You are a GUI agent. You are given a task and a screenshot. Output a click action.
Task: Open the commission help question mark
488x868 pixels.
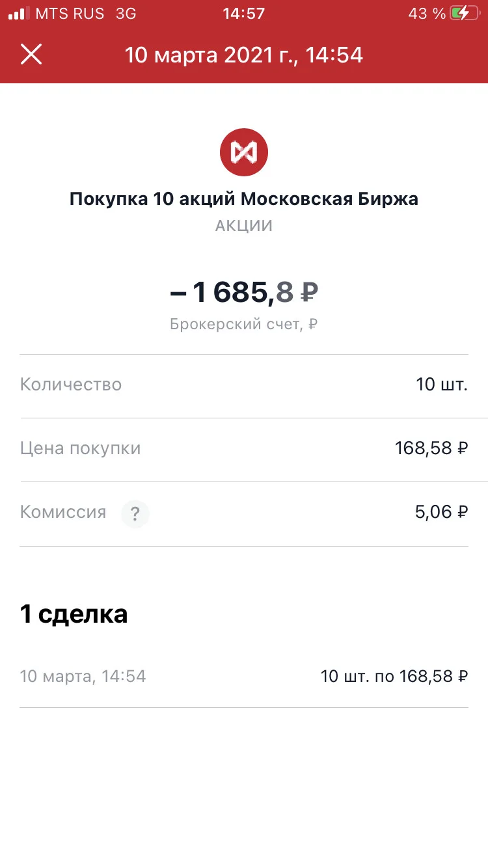(x=135, y=514)
